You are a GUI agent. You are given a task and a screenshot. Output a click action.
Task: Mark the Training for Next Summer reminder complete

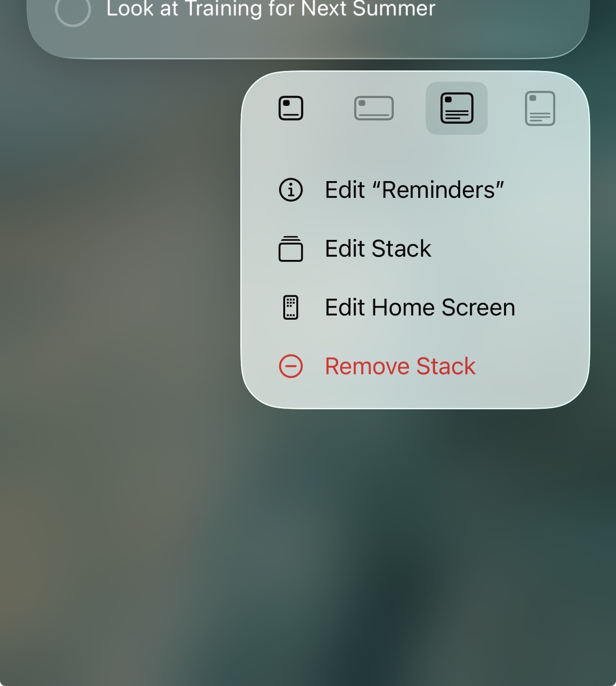coord(73,9)
